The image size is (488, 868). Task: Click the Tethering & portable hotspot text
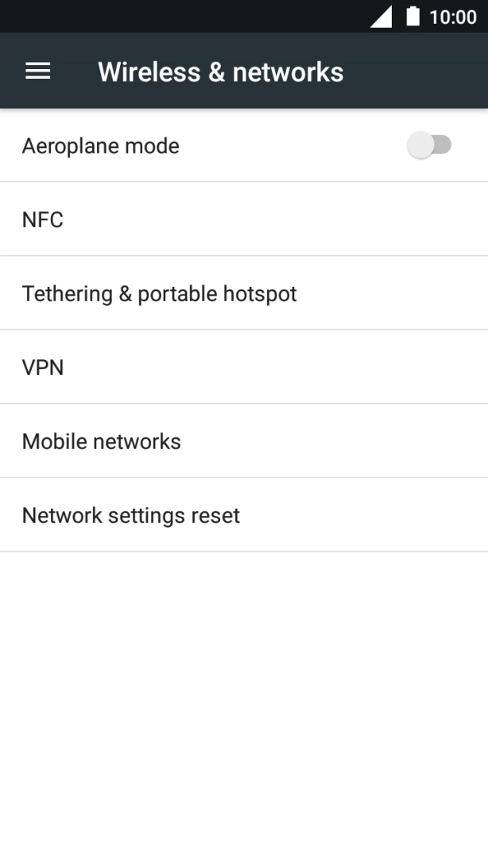point(160,293)
